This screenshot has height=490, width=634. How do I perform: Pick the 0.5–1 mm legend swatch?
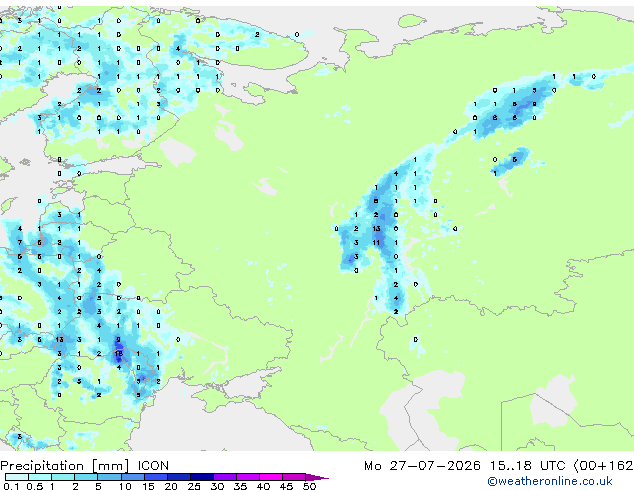tap(40, 477)
